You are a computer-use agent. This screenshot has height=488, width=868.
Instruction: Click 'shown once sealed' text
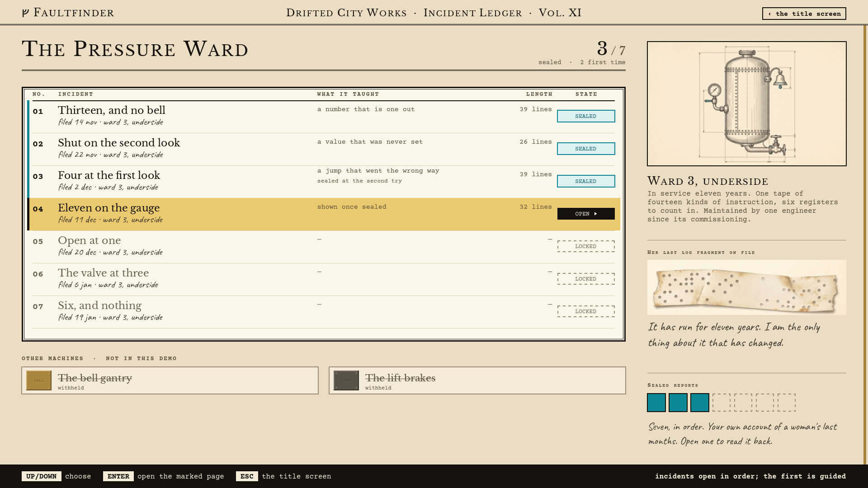tap(352, 207)
